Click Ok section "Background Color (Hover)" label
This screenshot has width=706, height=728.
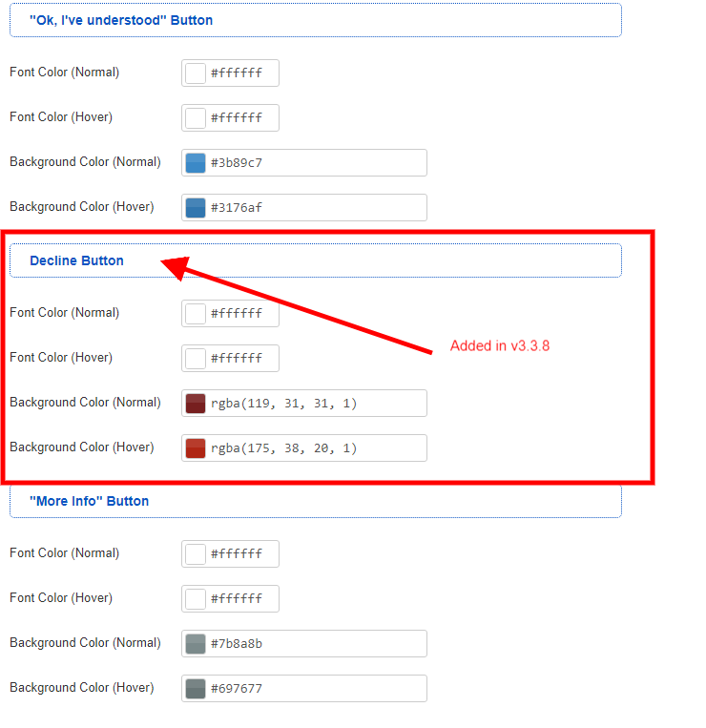click(x=82, y=207)
